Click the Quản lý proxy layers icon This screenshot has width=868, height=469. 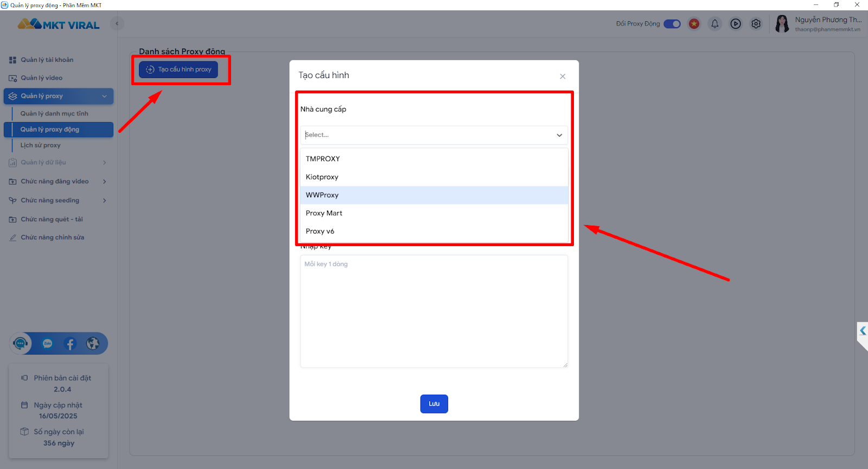[12, 97]
